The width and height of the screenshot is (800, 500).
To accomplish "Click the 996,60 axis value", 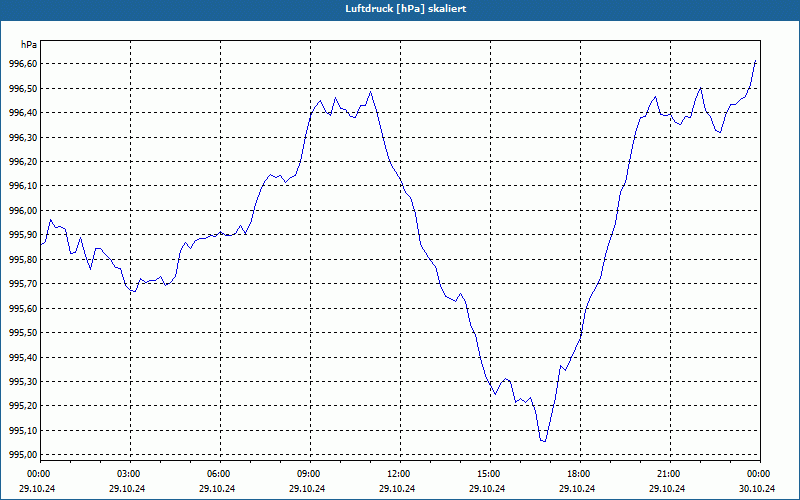I will 23,64.
